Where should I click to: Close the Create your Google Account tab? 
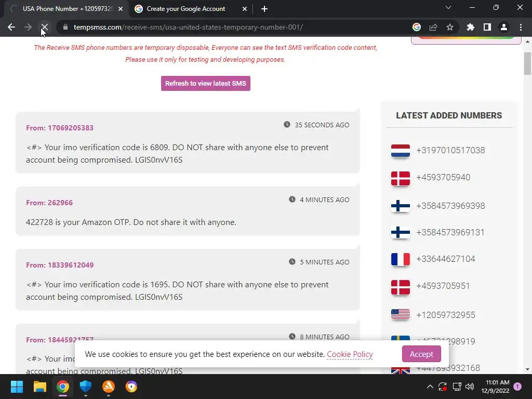tap(245, 9)
